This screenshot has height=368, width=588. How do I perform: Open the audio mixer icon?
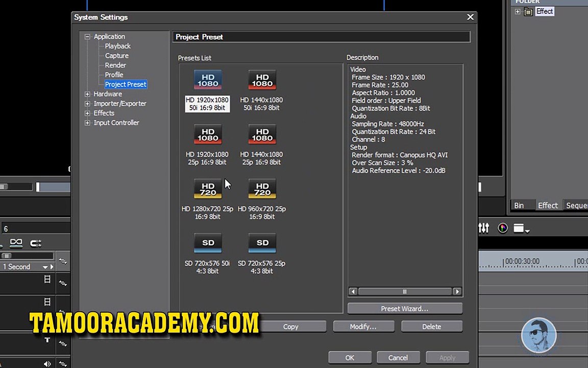tap(484, 228)
